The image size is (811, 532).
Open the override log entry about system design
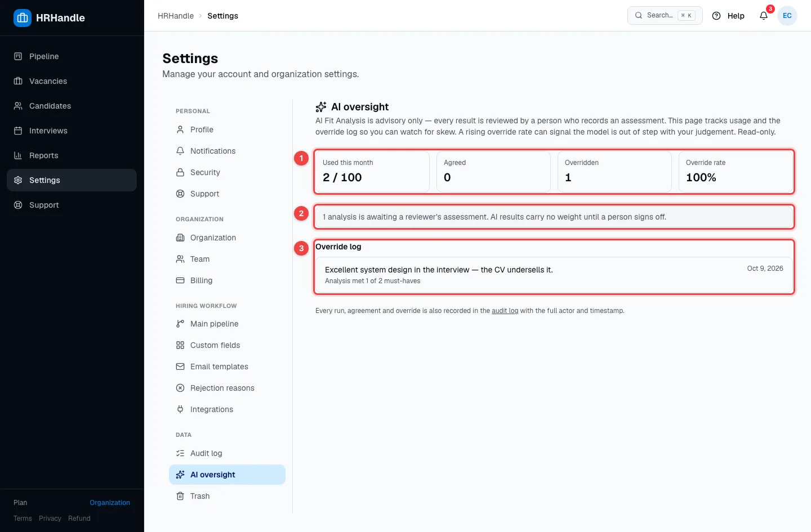554,275
